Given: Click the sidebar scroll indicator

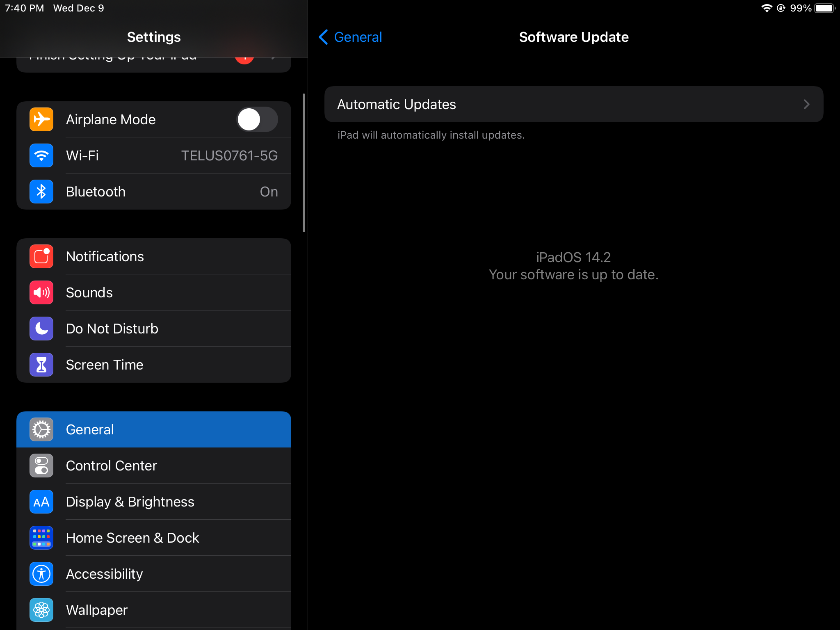Looking at the screenshot, I should point(304,163).
